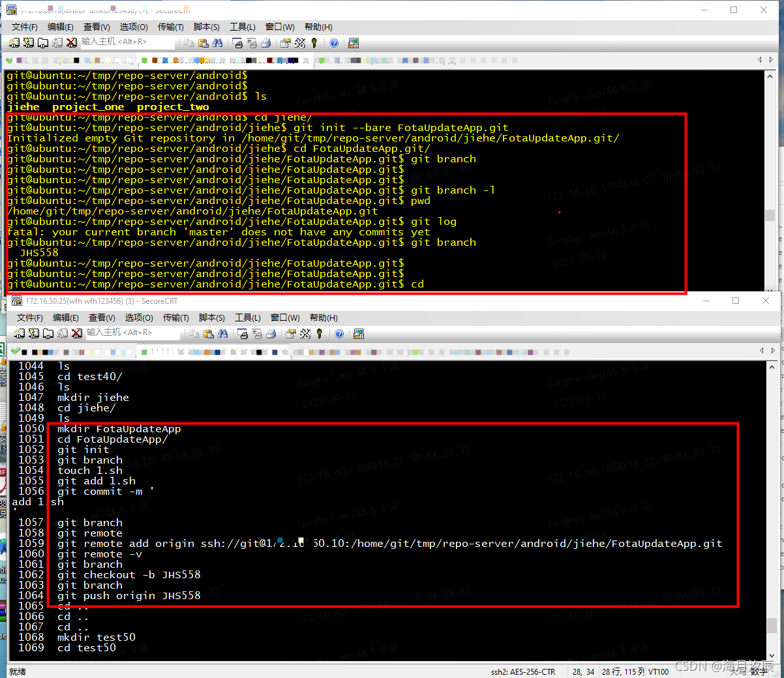Open 窗口(W) menu in the upper window
Screen dimensions: 784x678
point(280,27)
